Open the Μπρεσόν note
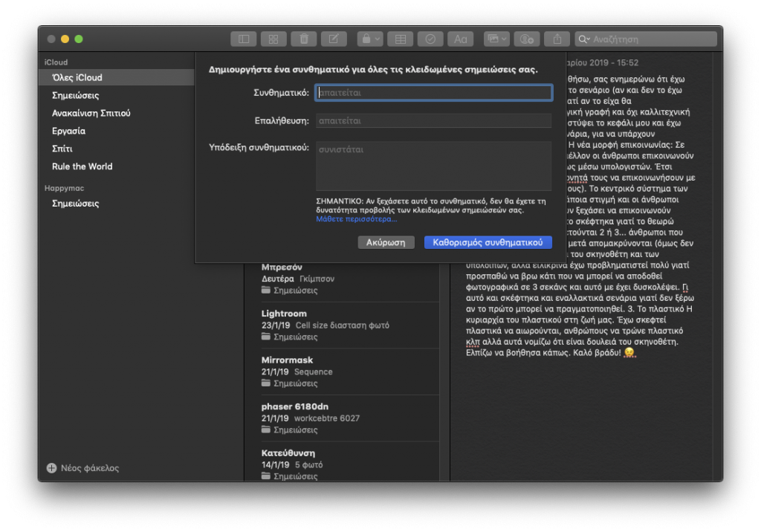Image resolution: width=761 pixels, height=532 pixels. (x=349, y=279)
